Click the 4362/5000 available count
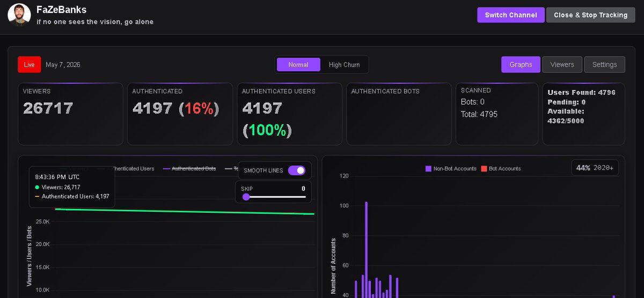This screenshot has width=644, height=298. 566,121
